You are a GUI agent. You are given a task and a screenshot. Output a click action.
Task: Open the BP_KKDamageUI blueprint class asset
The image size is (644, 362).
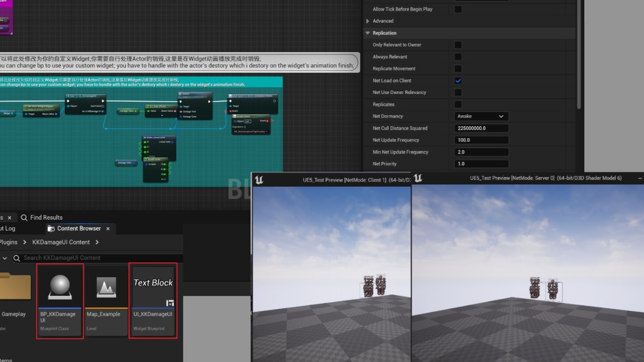60,300
